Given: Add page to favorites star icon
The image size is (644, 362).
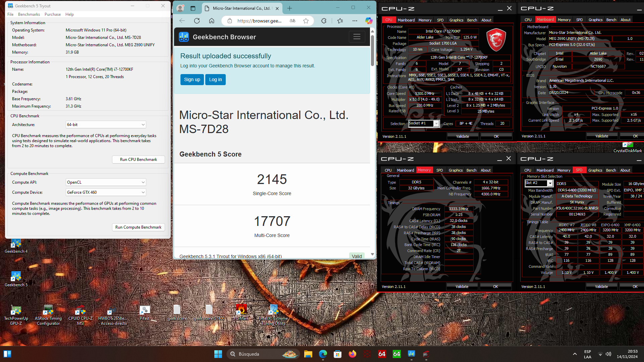Looking at the screenshot, I should coord(306,21).
